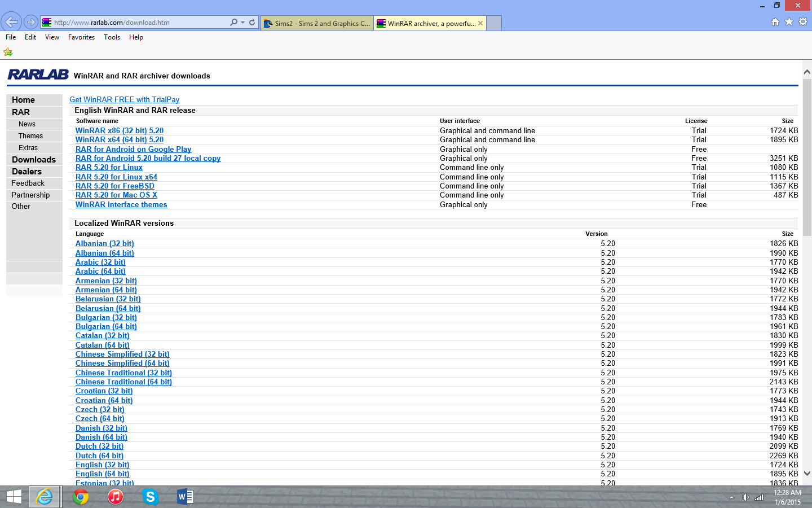
Task: Click the vertical scrollbar thumb
Action: point(807,158)
